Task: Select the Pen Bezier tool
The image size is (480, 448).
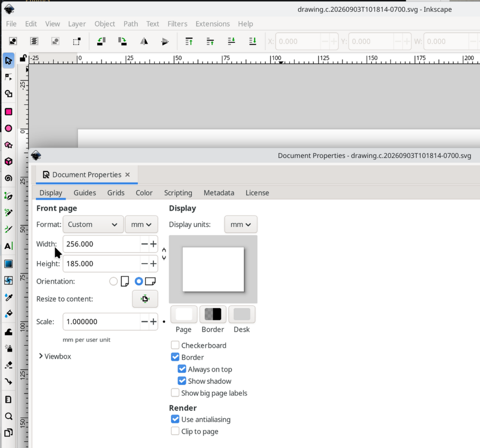Action: click(9, 196)
